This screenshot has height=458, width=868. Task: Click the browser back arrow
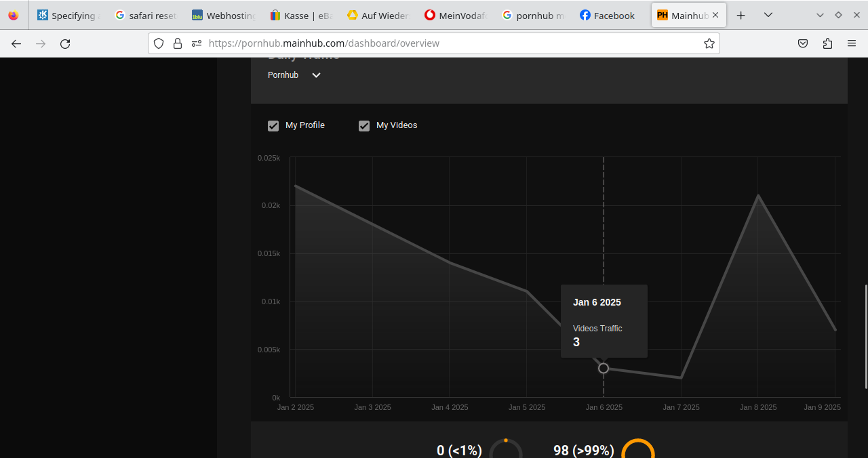tap(16, 43)
